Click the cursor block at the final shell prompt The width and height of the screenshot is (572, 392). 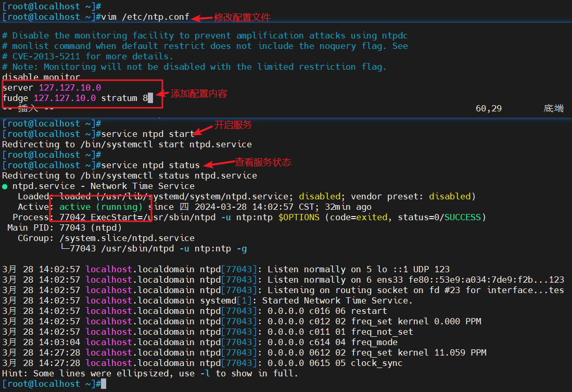tap(104, 384)
